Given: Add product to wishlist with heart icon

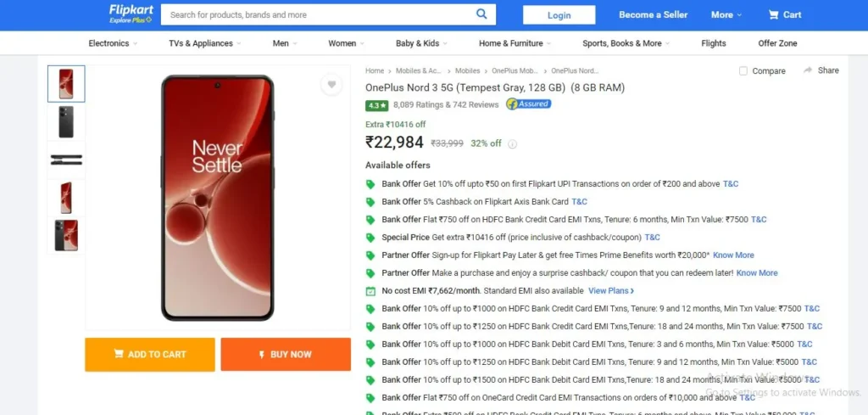Looking at the screenshot, I should [331, 85].
